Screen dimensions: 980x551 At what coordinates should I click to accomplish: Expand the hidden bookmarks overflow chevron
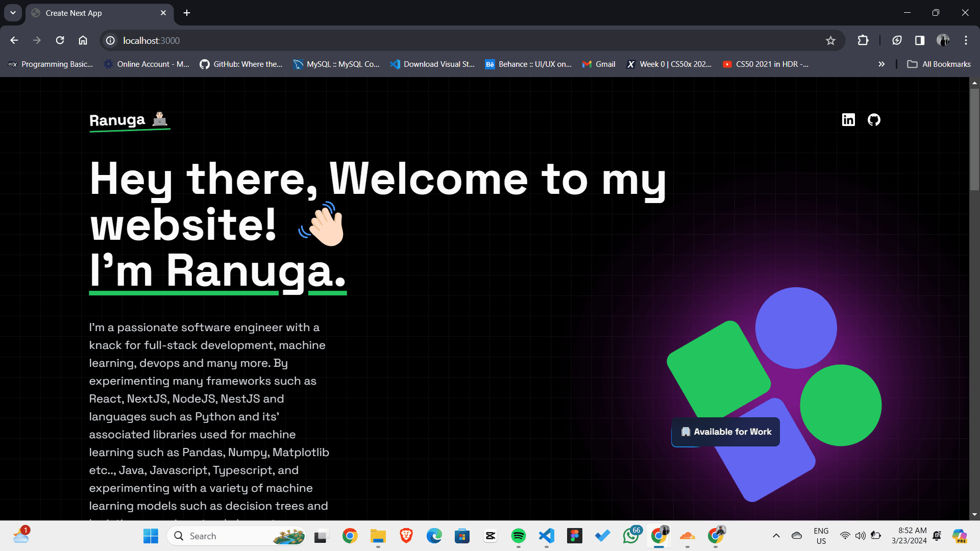[881, 64]
